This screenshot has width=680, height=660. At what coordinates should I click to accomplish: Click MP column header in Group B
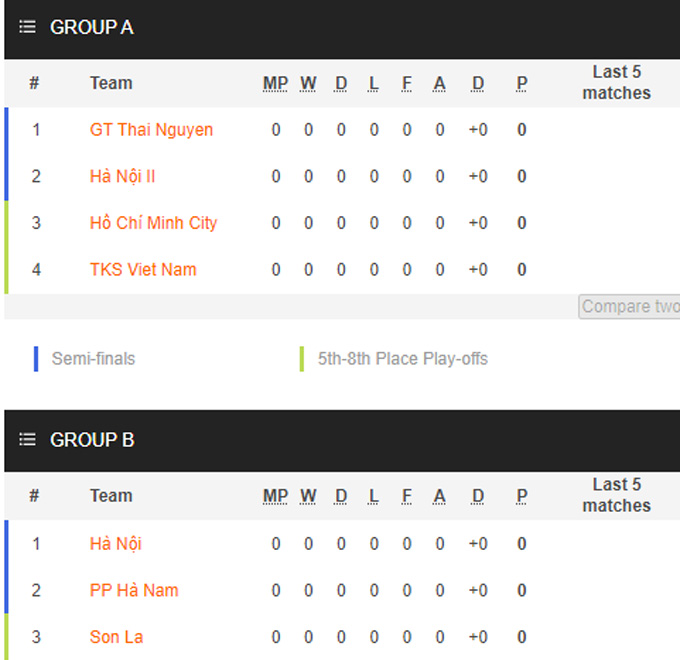tap(275, 496)
